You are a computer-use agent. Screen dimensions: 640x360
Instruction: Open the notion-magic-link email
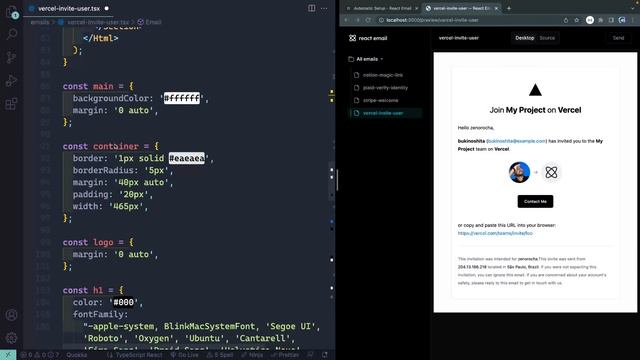click(383, 75)
